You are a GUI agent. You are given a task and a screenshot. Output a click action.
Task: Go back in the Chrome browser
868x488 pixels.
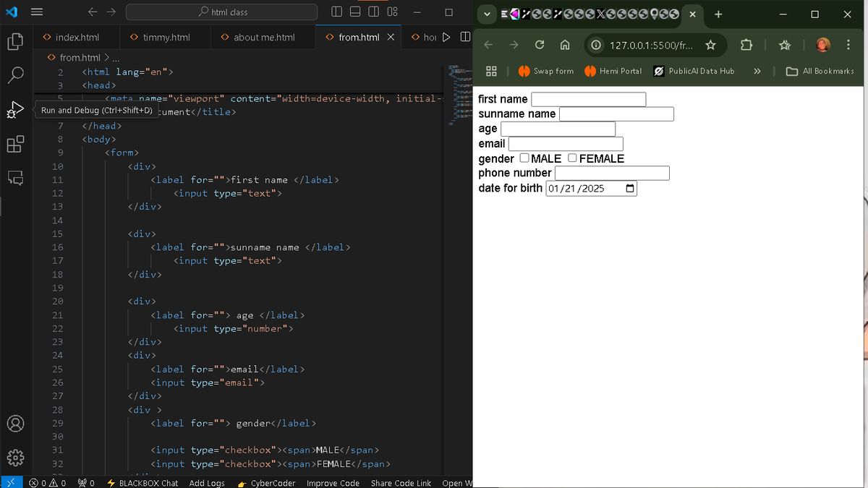tap(488, 45)
